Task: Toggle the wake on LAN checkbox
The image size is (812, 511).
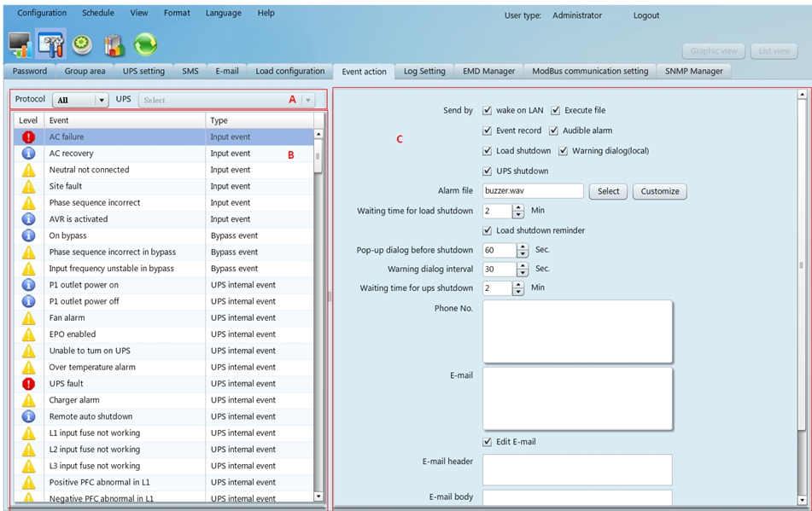Action: [x=487, y=110]
